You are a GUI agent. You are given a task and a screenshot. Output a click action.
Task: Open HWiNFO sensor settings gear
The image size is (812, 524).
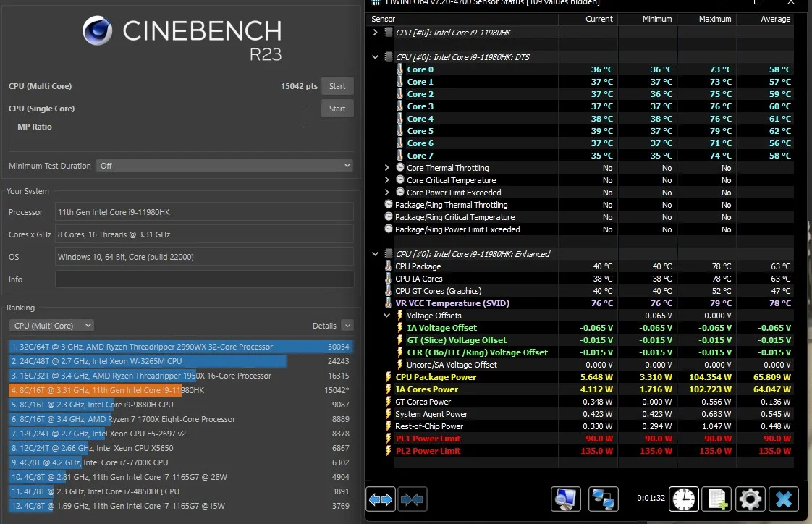(x=750, y=499)
